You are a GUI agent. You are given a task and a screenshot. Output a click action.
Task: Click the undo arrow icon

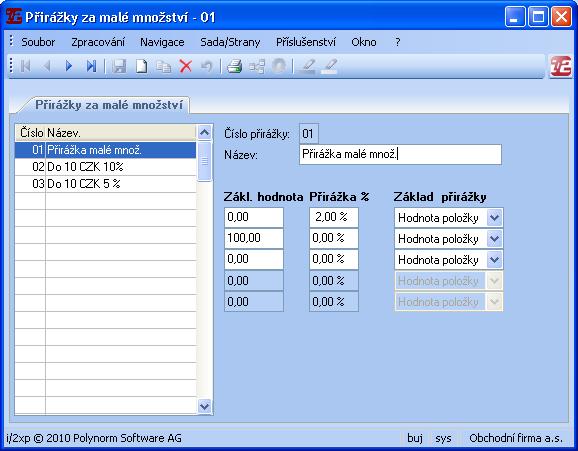207,66
